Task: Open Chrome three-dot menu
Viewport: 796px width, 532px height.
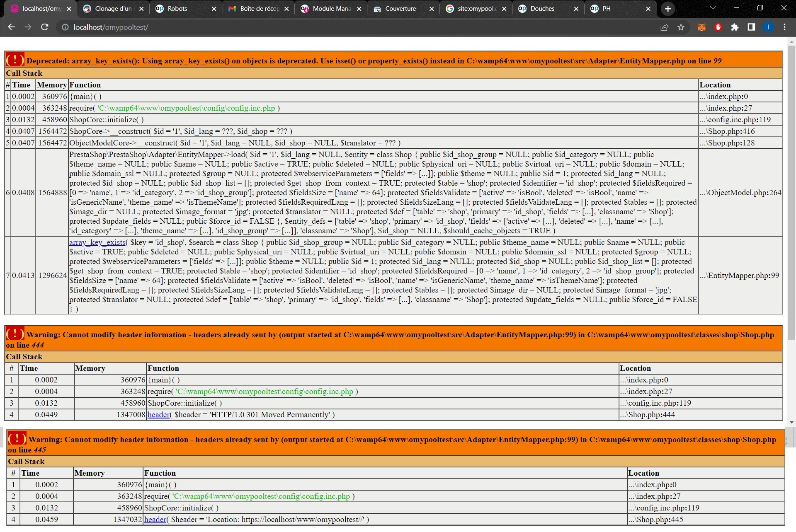Action: point(784,27)
